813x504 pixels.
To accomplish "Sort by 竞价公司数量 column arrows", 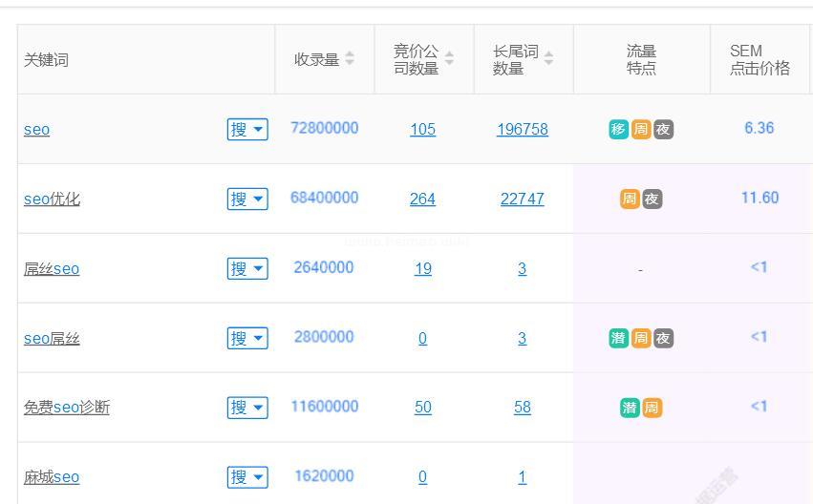I will tap(449, 59).
